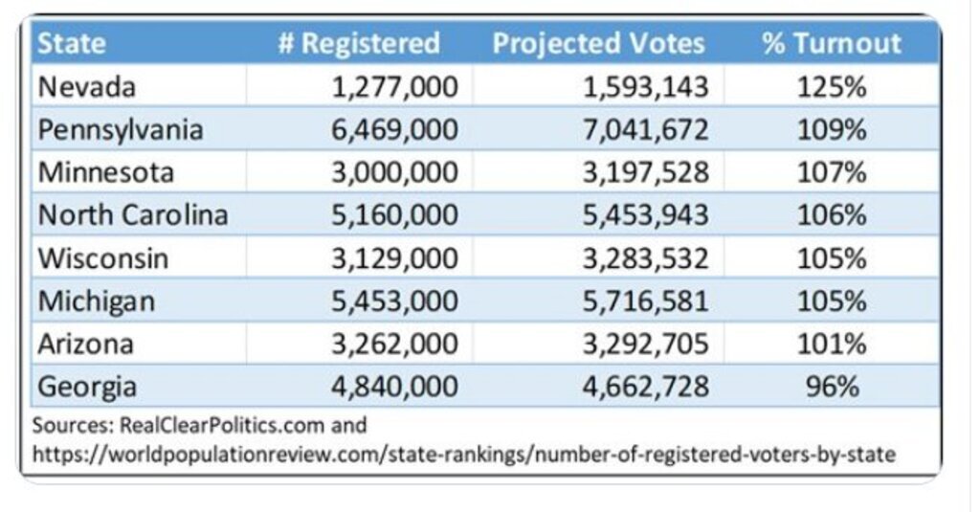Select the Minnesota state cell
Image resolution: width=980 pixels, height=512 pixels.
point(106,172)
